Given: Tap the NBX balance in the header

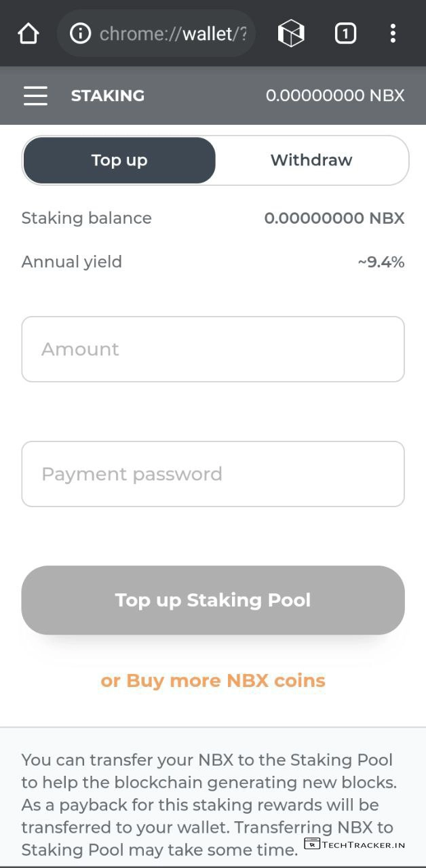Looking at the screenshot, I should tap(335, 96).
